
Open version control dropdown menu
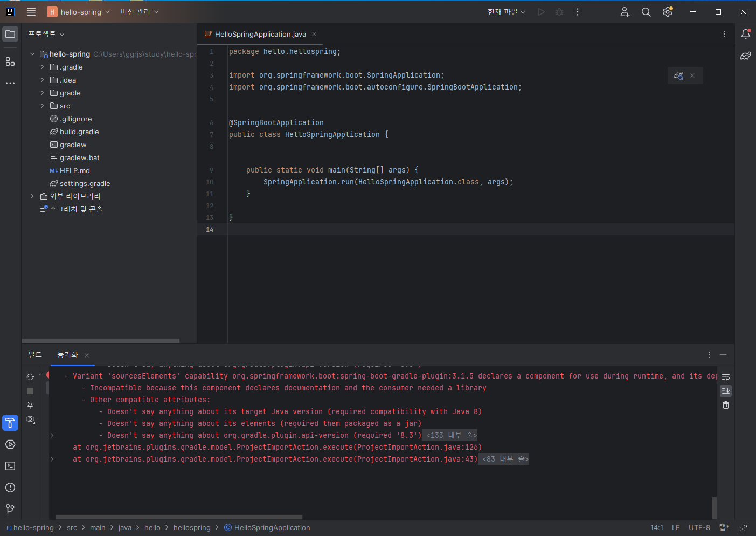tap(140, 12)
